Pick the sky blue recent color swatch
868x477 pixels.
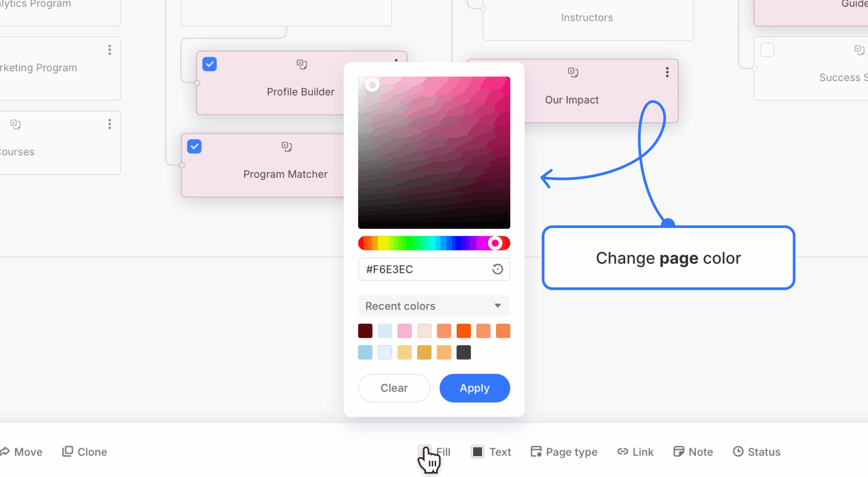pos(365,353)
